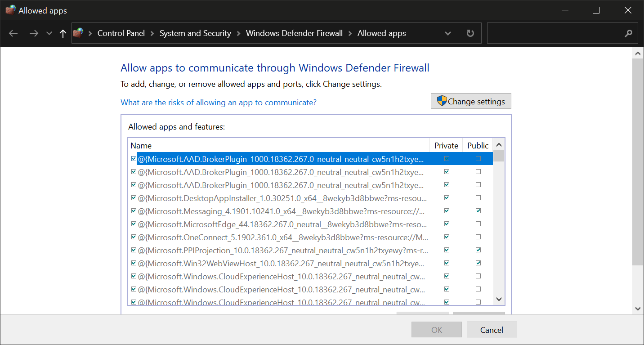644x345 pixels.
Task: Expand the address bar history chevron
Action: coord(448,33)
